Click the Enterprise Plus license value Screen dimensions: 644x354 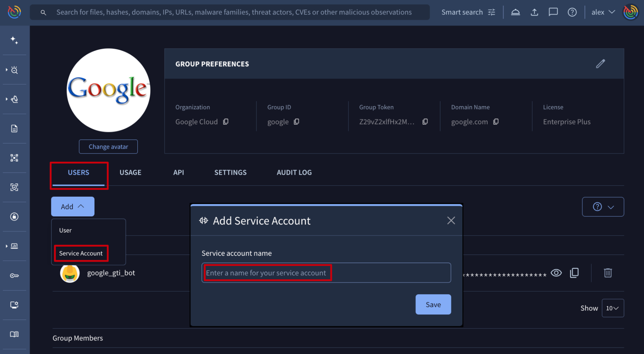567,122
